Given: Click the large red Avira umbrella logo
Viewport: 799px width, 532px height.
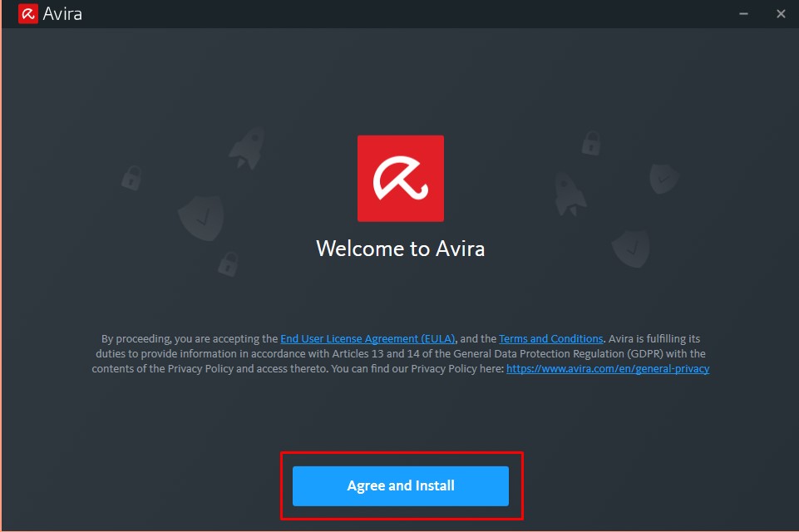Looking at the screenshot, I should pyautogui.click(x=401, y=179).
